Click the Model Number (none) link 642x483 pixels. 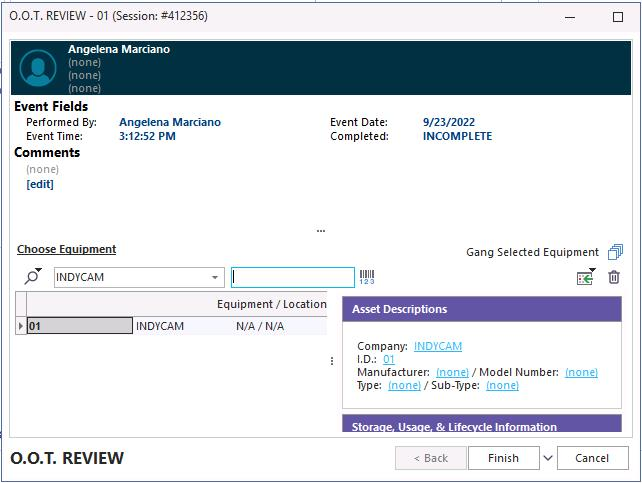(581, 372)
